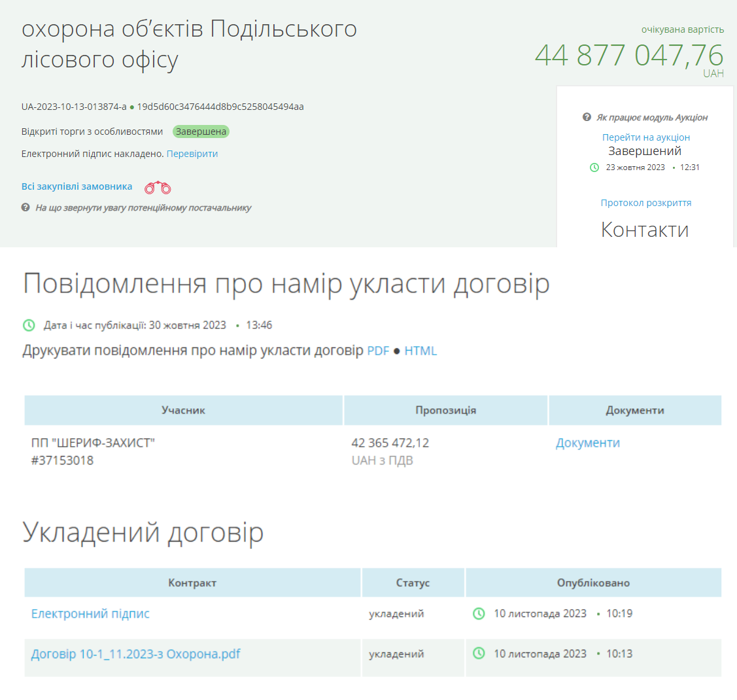Open the Протокол розкриття link
Image resolution: width=737 pixels, height=700 pixels.
[646, 203]
